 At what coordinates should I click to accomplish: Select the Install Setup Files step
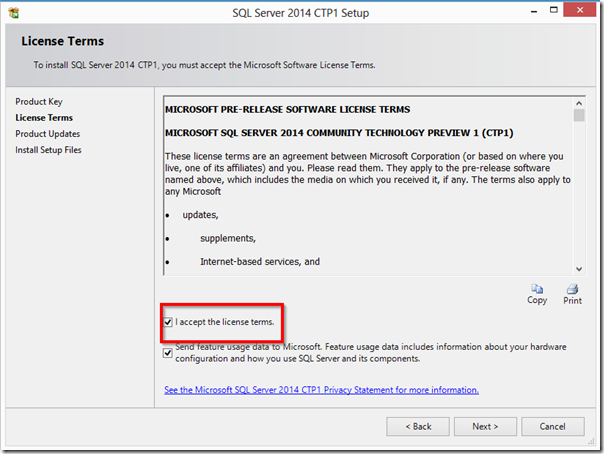tap(48, 150)
